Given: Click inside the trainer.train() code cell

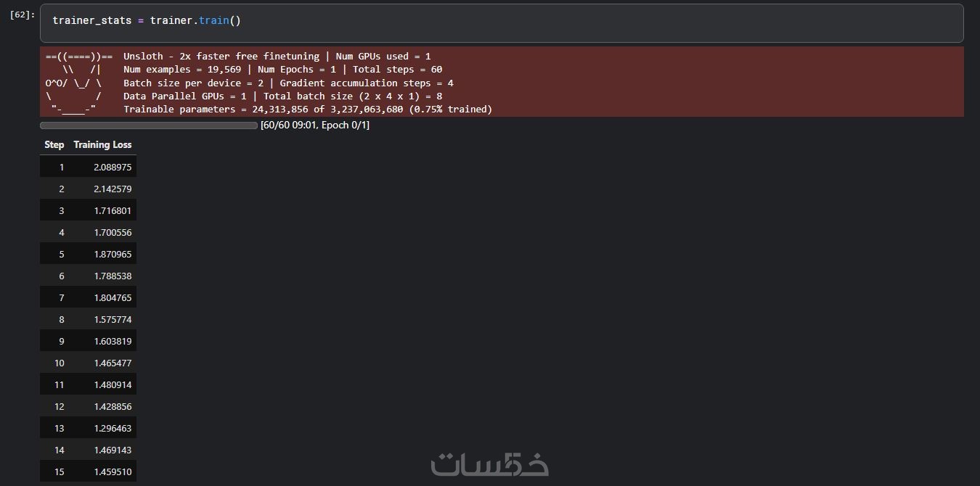Looking at the screenshot, I should [501, 22].
